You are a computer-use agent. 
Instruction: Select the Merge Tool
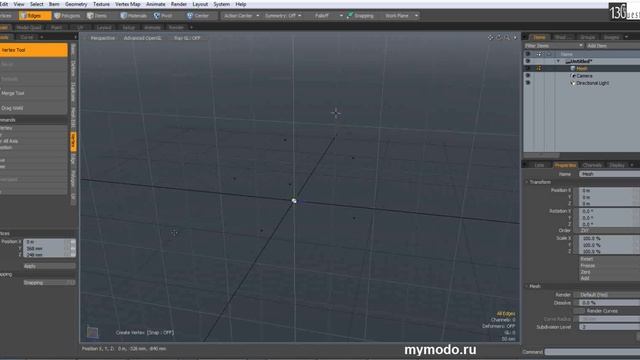[x=33, y=93]
